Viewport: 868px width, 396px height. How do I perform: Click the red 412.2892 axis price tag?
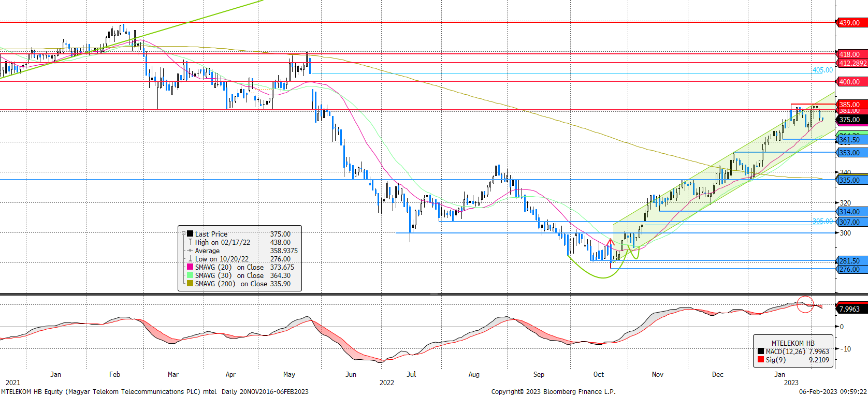852,63
